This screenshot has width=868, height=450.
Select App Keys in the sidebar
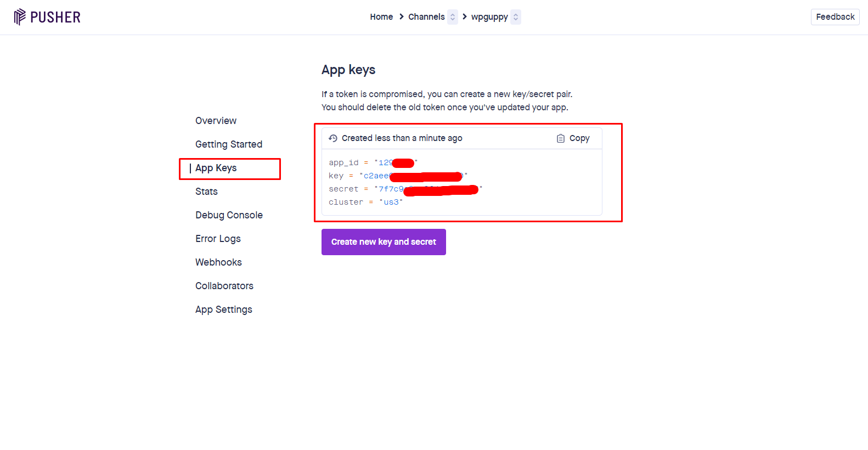(216, 168)
